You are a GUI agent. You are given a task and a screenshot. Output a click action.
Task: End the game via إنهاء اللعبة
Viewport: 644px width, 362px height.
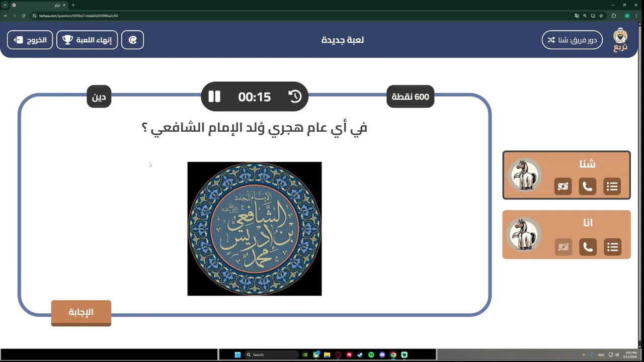pyautogui.click(x=87, y=40)
